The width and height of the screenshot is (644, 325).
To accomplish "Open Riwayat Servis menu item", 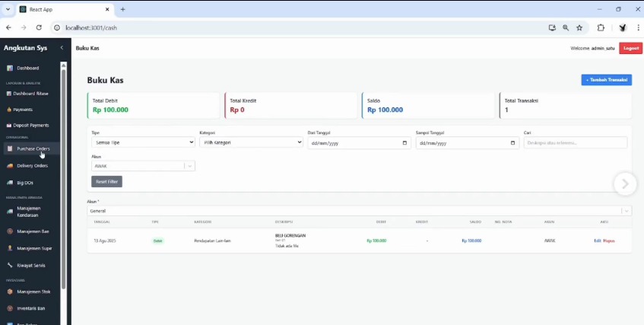I will point(32,266).
